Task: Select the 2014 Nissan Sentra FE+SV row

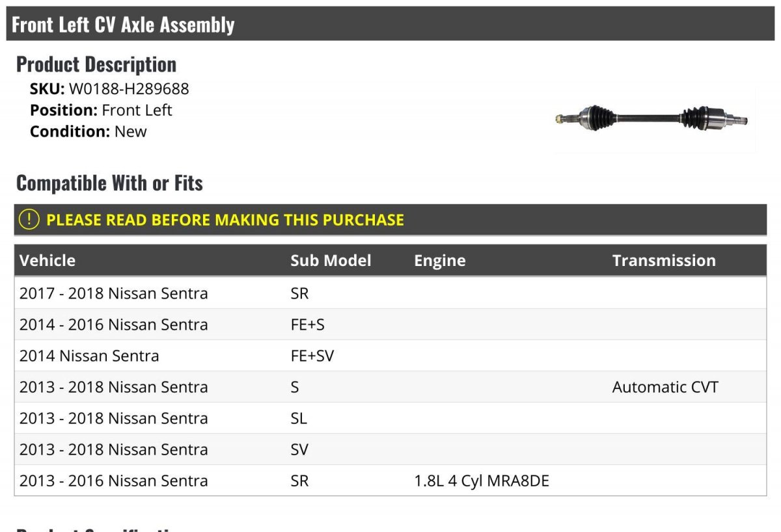Action: pos(89,356)
